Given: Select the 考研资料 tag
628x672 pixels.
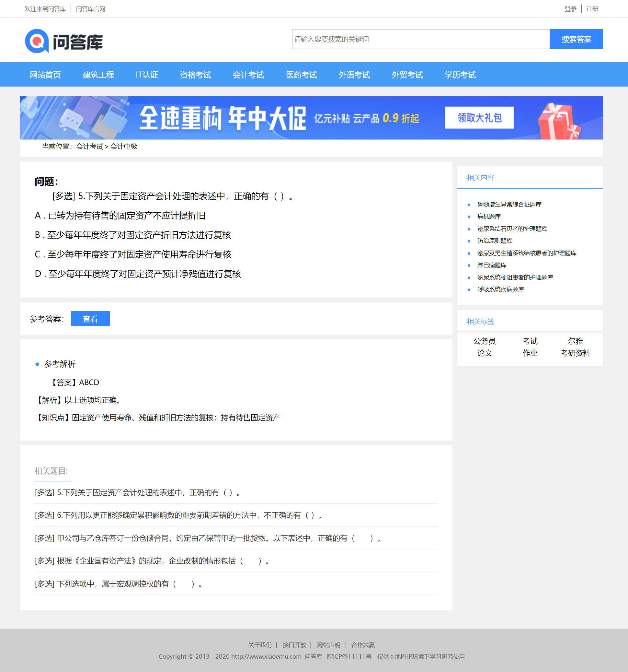Looking at the screenshot, I should click(575, 353).
